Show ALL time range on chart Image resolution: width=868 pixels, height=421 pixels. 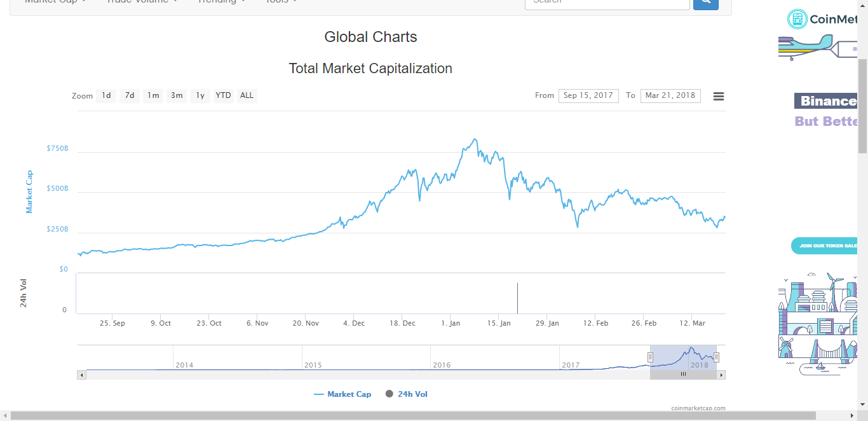247,96
